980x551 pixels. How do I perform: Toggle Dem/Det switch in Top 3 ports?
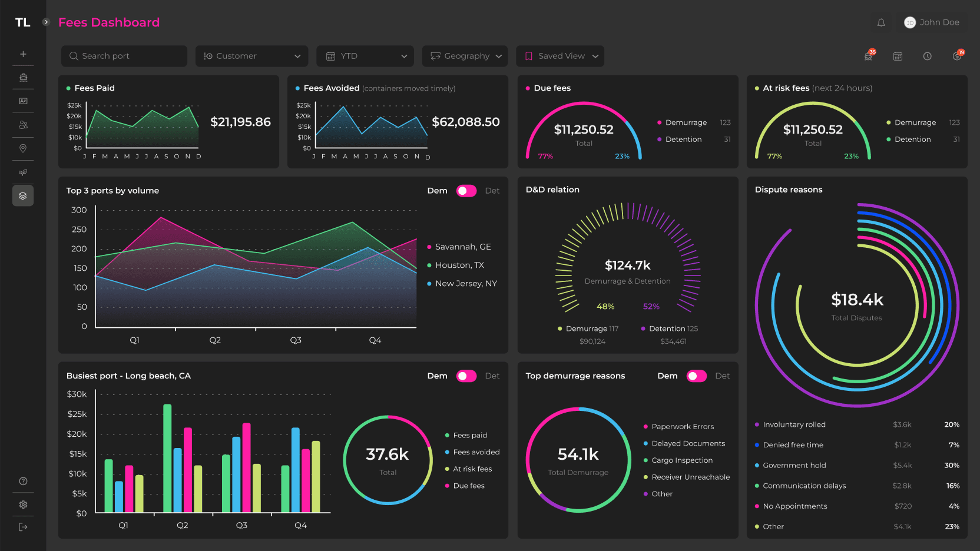point(466,191)
